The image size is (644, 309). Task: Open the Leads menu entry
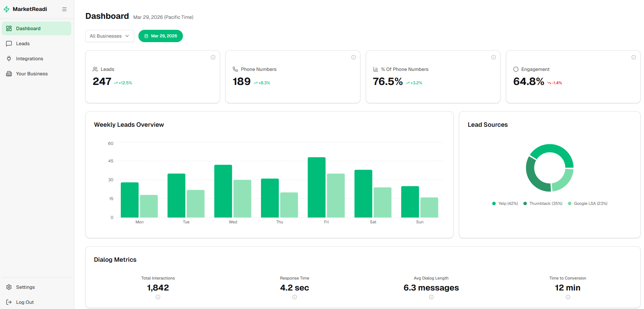click(x=23, y=44)
